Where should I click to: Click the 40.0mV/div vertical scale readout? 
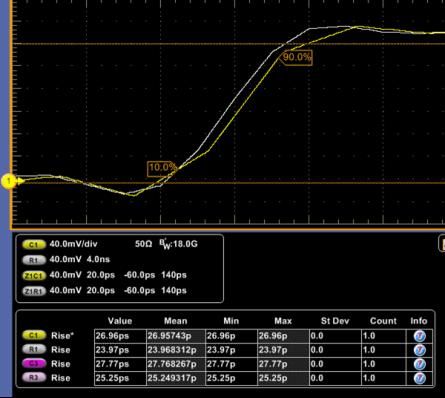tap(73, 244)
